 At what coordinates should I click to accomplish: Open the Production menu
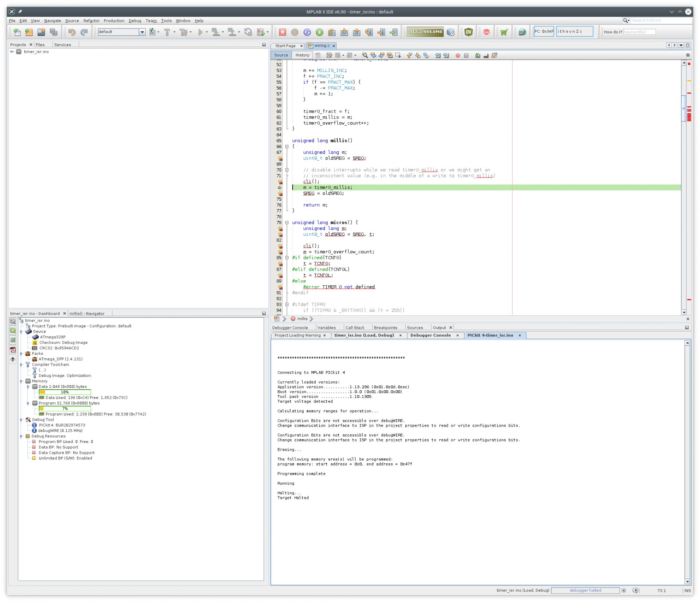[x=114, y=21]
